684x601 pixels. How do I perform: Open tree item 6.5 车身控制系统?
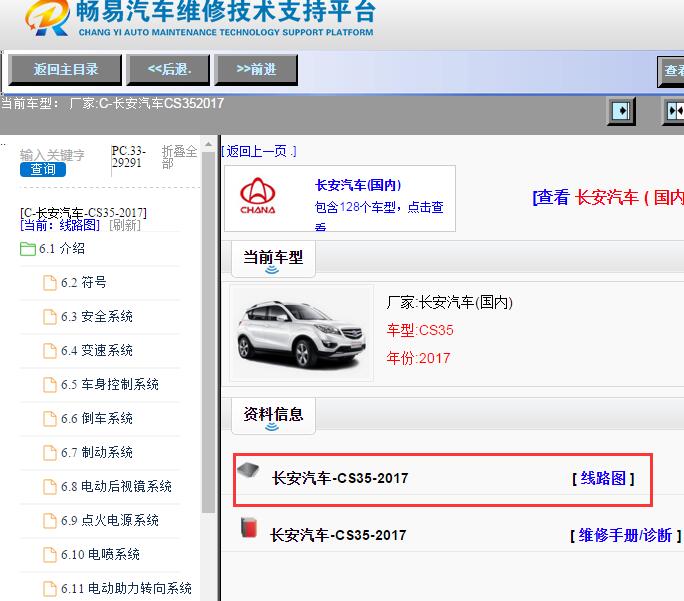(109, 385)
